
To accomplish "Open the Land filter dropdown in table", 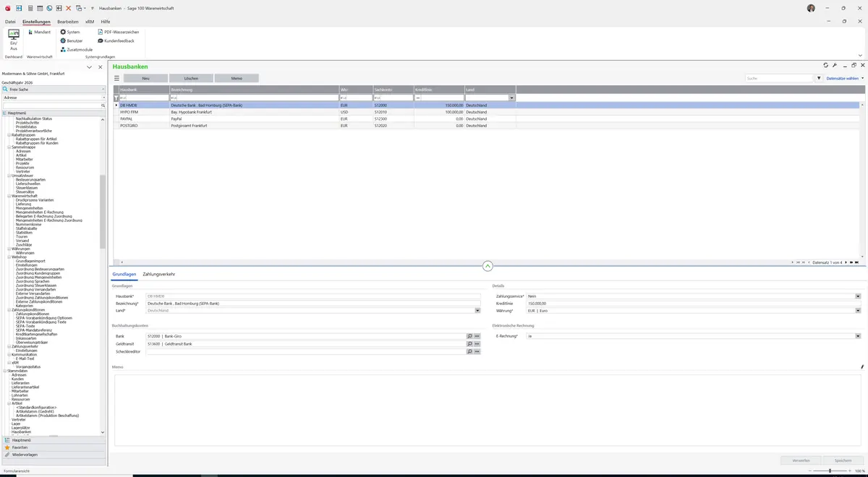I will coord(512,98).
